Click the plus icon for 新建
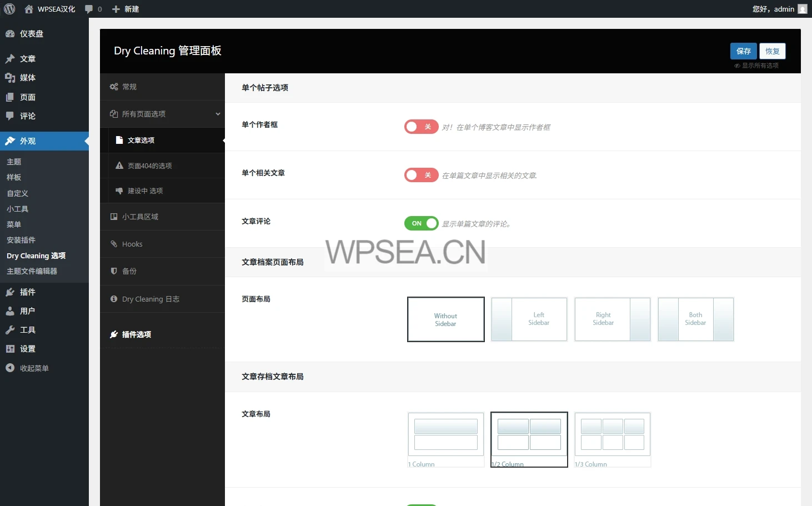Viewport: 812px width, 506px height. [116, 9]
